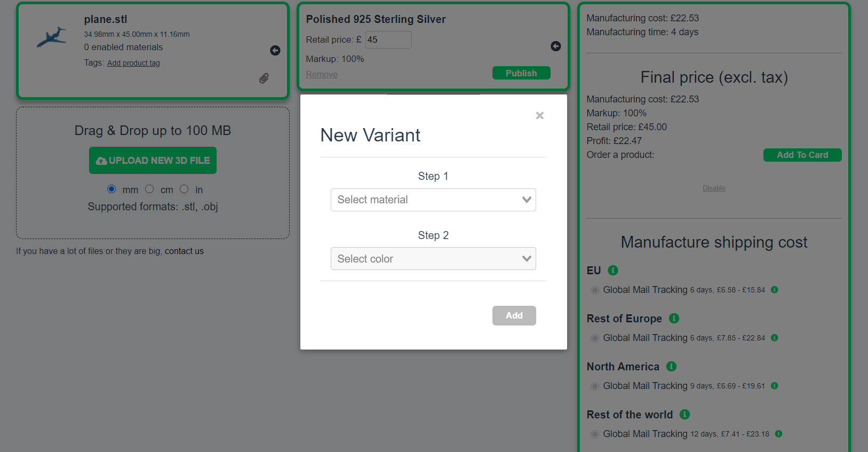This screenshot has height=452, width=868.
Task: Select EU Global Mail Tracking radio button
Action: [x=595, y=290]
